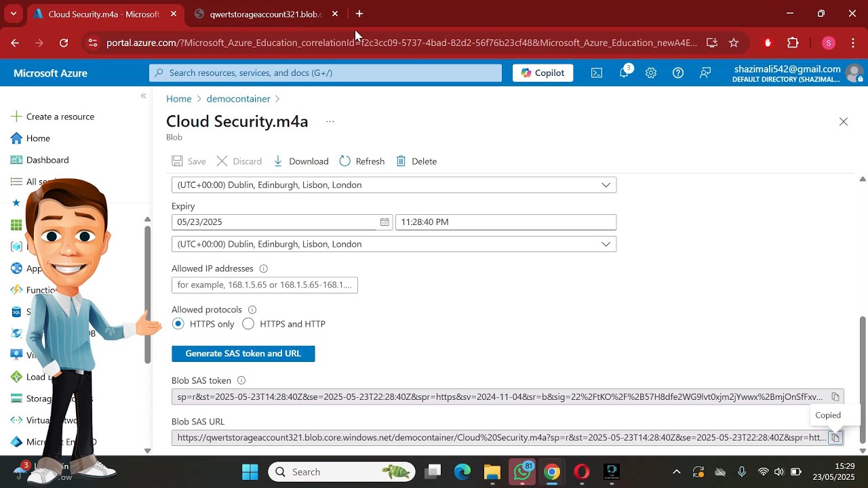Open the browser tab search dropdown
This screenshot has width=868, height=488.
pyautogui.click(x=13, y=14)
